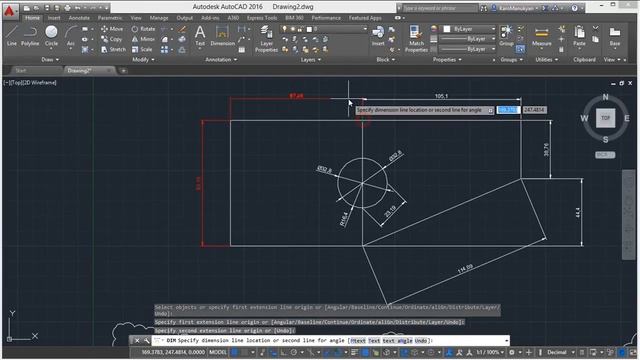Click the 114.09 aligned dimension text
This screenshot has height=360, width=640.
pos(465,269)
